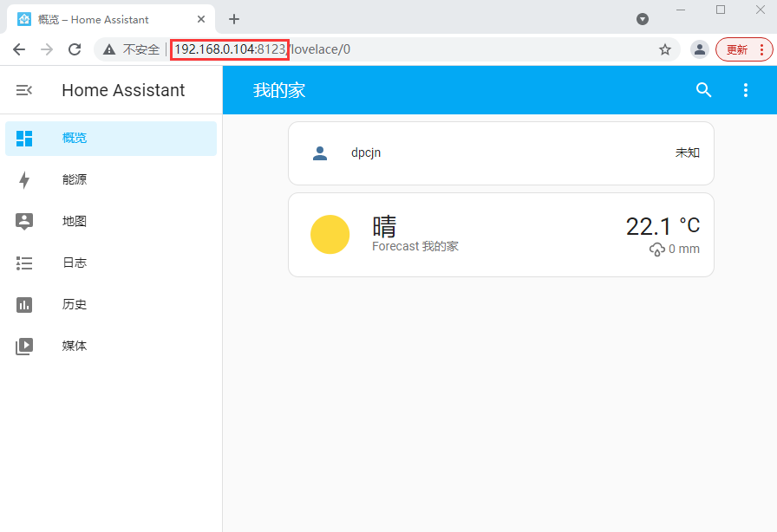Click the Home Assistant tab favicon
Screen dimensions: 777x532
pyautogui.click(x=24, y=19)
